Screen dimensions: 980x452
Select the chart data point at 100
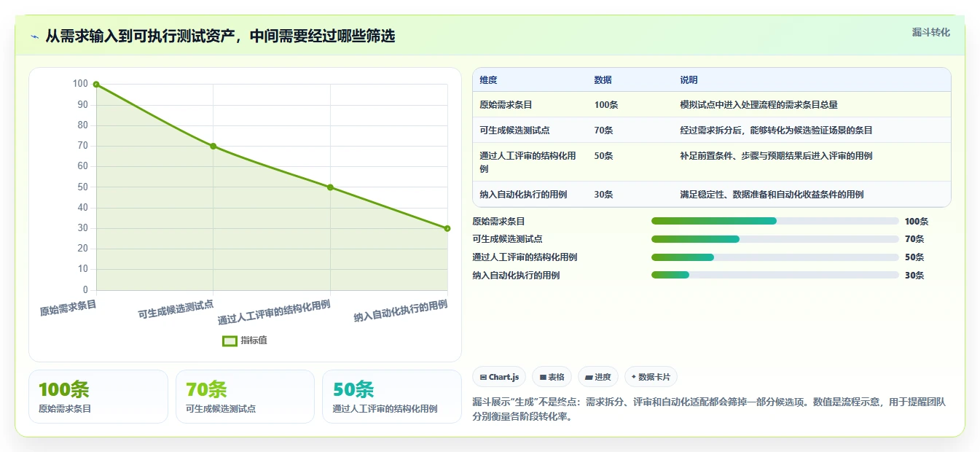[x=96, y=85]
